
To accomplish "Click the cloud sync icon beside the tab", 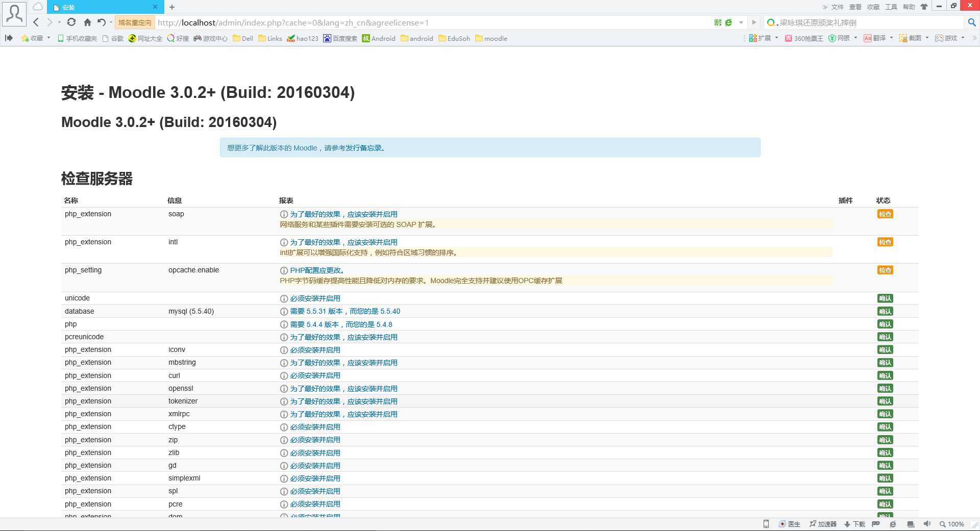I will point(38,7).
